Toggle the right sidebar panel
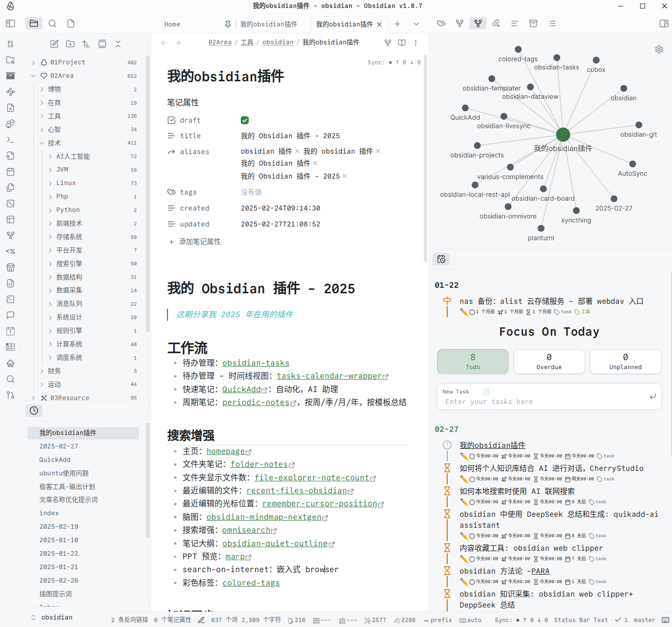 (664, 23)
